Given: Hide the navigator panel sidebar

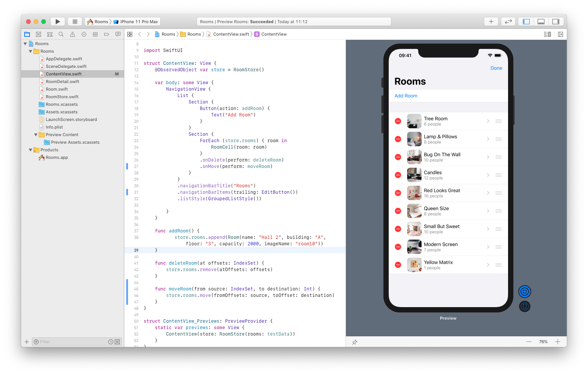Looking at the screenshot, I should (x=525, y=21).
